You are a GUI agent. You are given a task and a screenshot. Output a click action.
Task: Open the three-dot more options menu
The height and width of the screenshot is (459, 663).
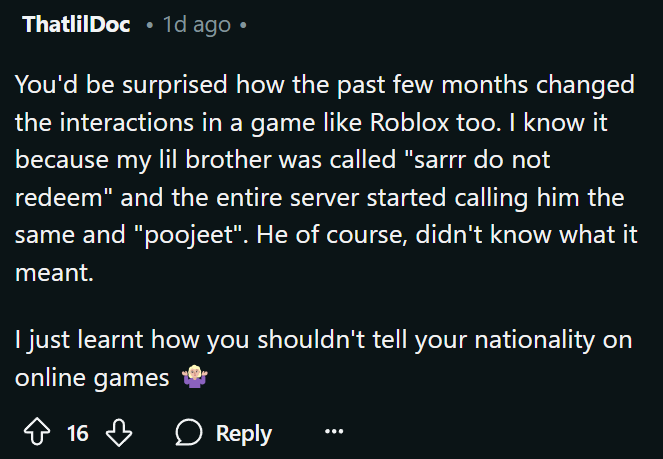[334, 432]
